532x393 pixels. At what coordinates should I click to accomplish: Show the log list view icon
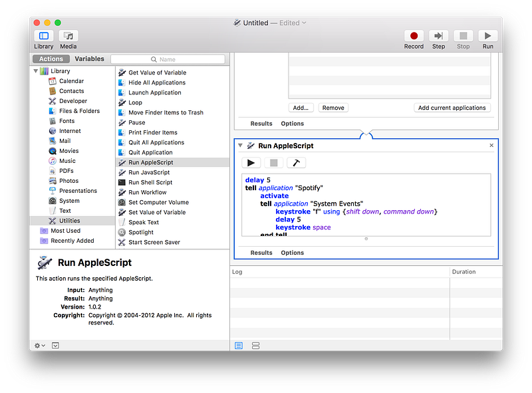coord(239,346)
